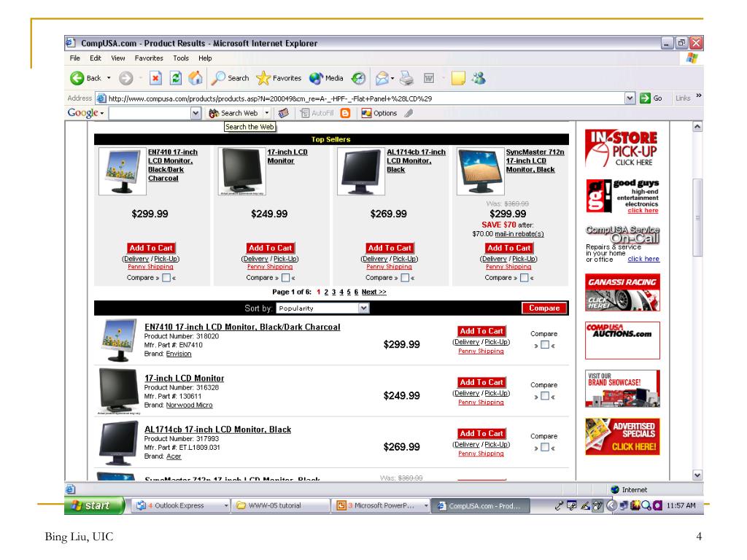Switch to WWW-05 tutorial taskbar folder
Screen dimensions: 747x560
(x=280, y=506)
